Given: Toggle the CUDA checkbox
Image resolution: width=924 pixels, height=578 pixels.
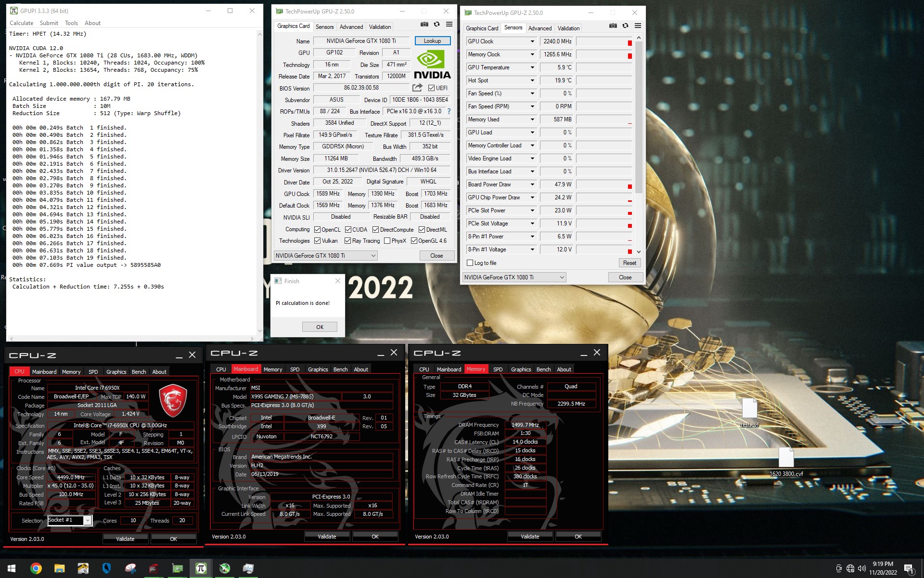Looking at the screenshot, I should [348, 230].
